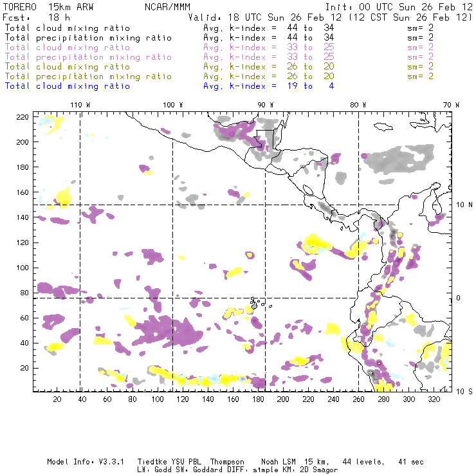The height and width of the screenshot is (476, 476).
Task: Click the "41 sec" timestep footer text
Action: click(411, 462)
